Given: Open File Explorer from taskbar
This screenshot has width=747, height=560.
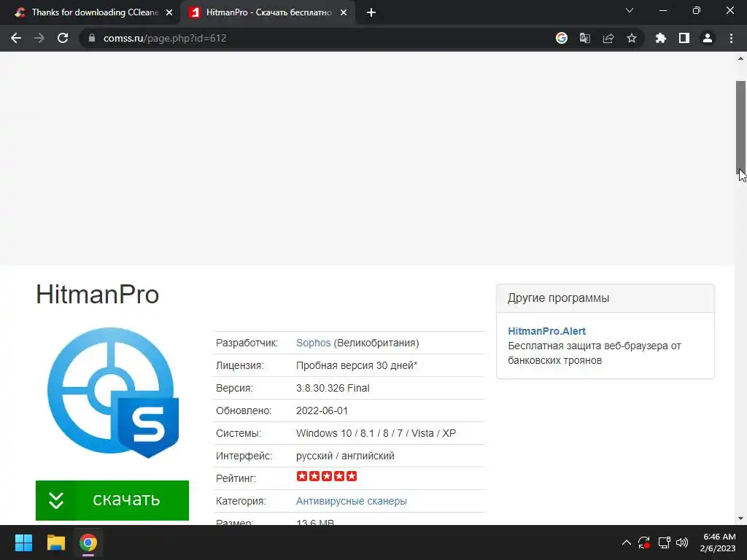Looking at the screenshot, I should click(x=55, y=542).
